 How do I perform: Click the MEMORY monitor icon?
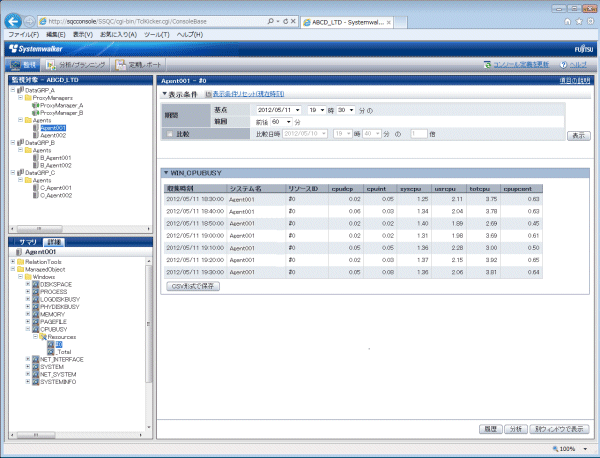pos(36,314)
